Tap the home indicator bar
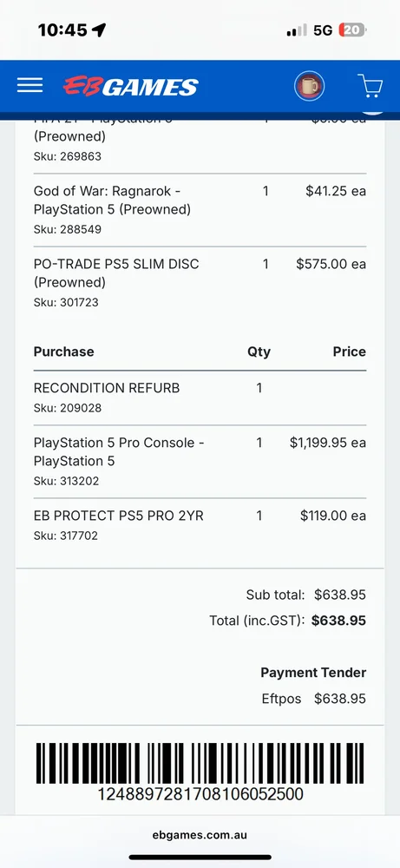Screen dimensions: 400x868 pos(200,858)
